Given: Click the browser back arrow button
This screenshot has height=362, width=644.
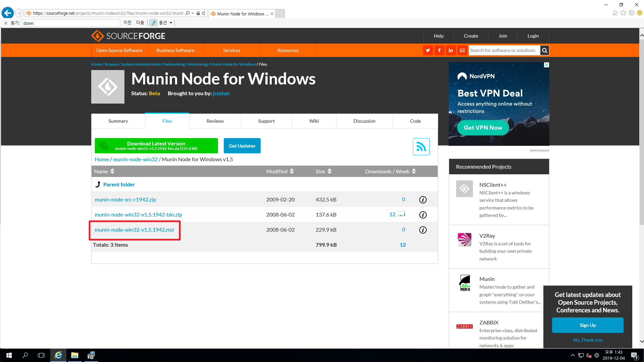Looking at the screenshot, I should pyautogui.click(x=7, y=13).
